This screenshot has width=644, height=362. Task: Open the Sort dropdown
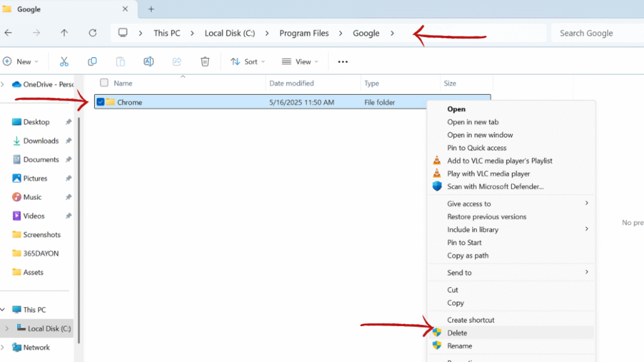click(x=248, y=62)
